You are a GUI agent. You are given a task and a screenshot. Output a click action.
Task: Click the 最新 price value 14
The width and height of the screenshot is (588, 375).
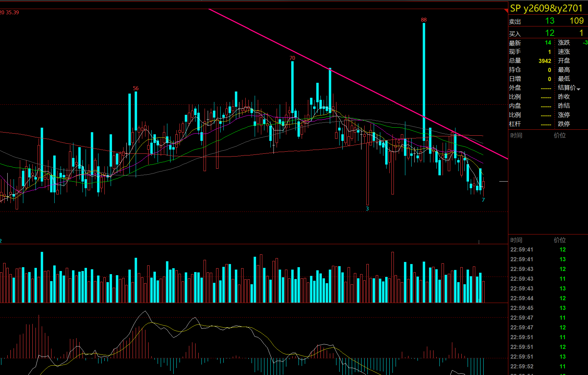[548, 42]
